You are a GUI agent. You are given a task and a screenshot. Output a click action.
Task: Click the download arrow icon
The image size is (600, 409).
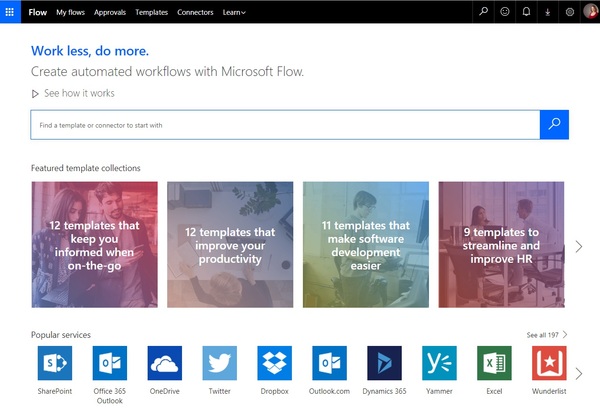(548, 12)
